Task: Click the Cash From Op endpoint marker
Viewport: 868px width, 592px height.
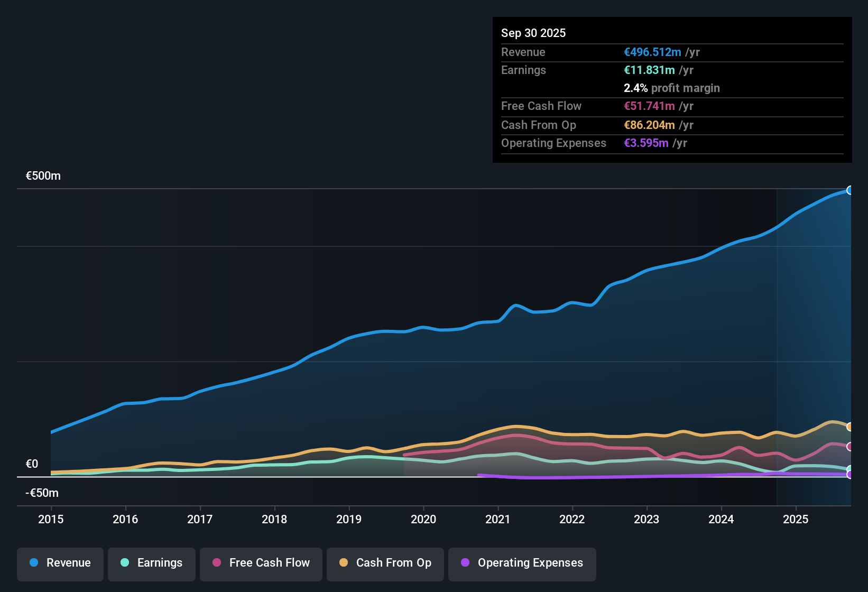Action: (850, 427)
